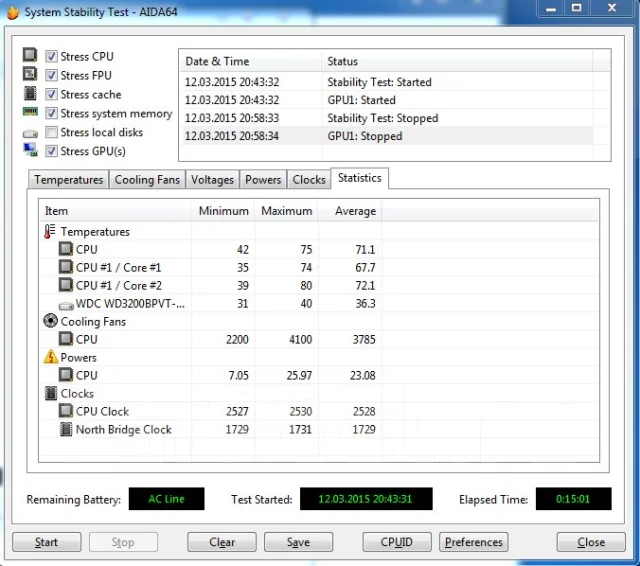Screen dimensions: 640x566
Task: Click the Elapsed Time value 0:15:01
Action: (x=573, y=499)
